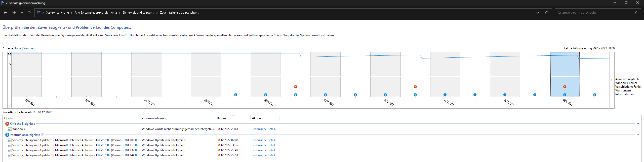The height and width of the screenshot is (162, 644).
Task: Click 'Windows wurde nicht ordnungsgemäß' summary cell
Action: pos(178,129)
